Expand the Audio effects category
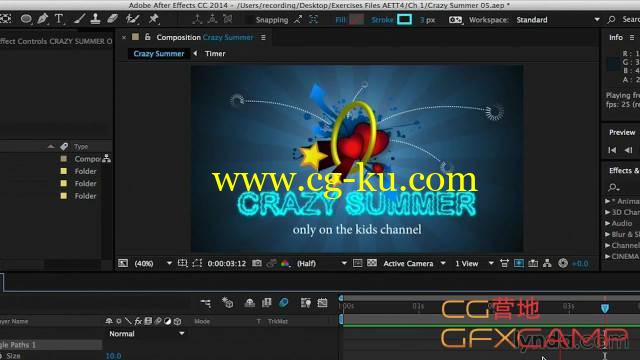640x360 pixels. point(607,223)
